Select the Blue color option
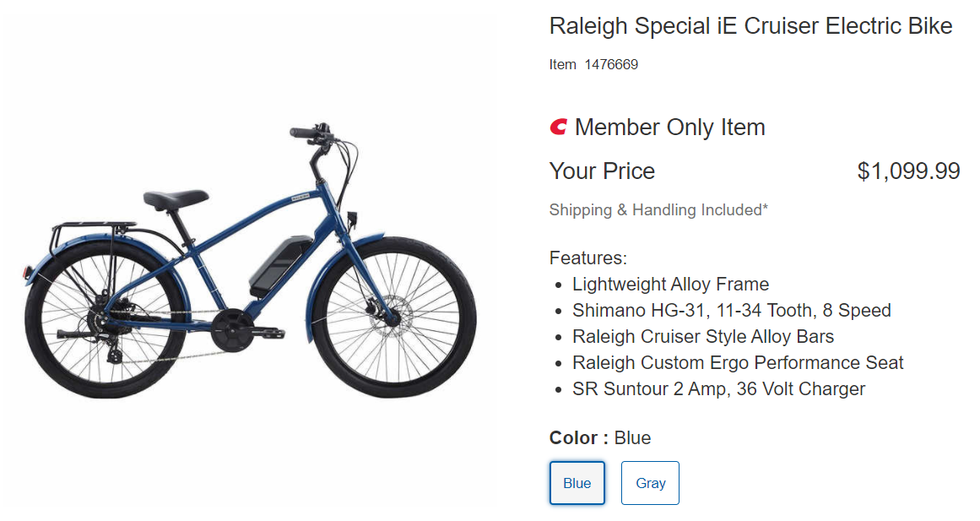The height and width of the screenshot is (521, 980). tap(577, 483)
